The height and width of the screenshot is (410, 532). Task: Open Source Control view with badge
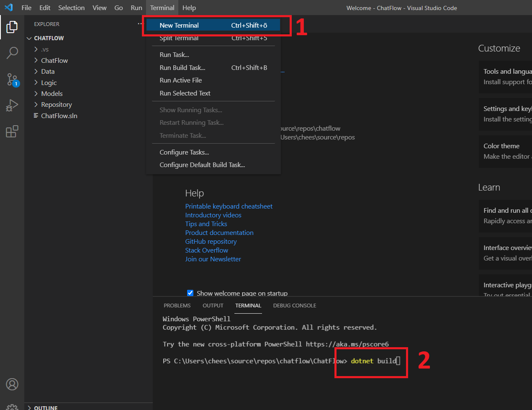coord(12,79)
